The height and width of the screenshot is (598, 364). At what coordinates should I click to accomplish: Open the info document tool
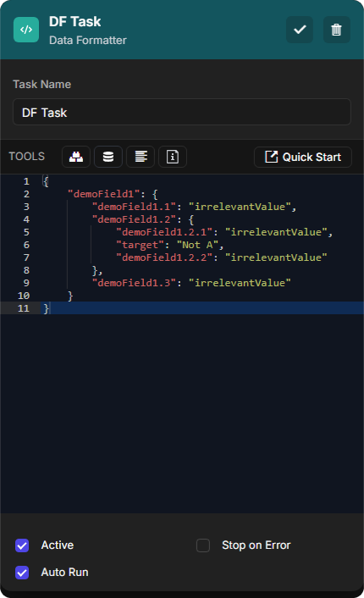coord(173,157)
